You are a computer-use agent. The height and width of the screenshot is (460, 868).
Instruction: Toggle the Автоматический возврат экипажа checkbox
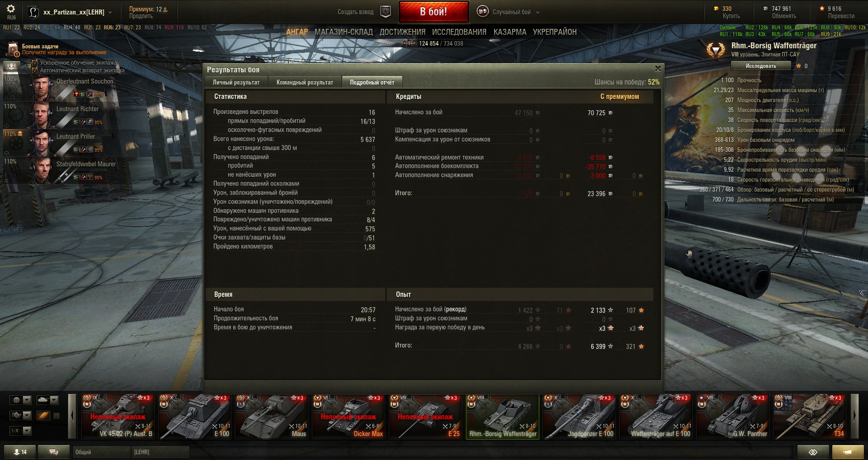(x=35, y=70)
